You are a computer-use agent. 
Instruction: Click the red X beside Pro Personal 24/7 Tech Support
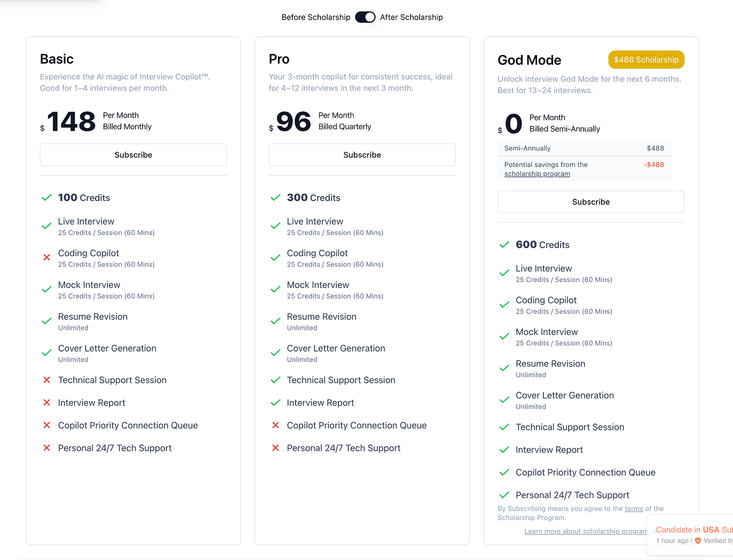tap(275, 448)
